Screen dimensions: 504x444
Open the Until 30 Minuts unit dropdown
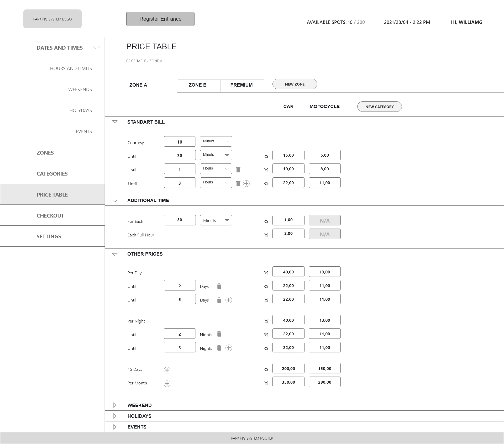point(216,155)
